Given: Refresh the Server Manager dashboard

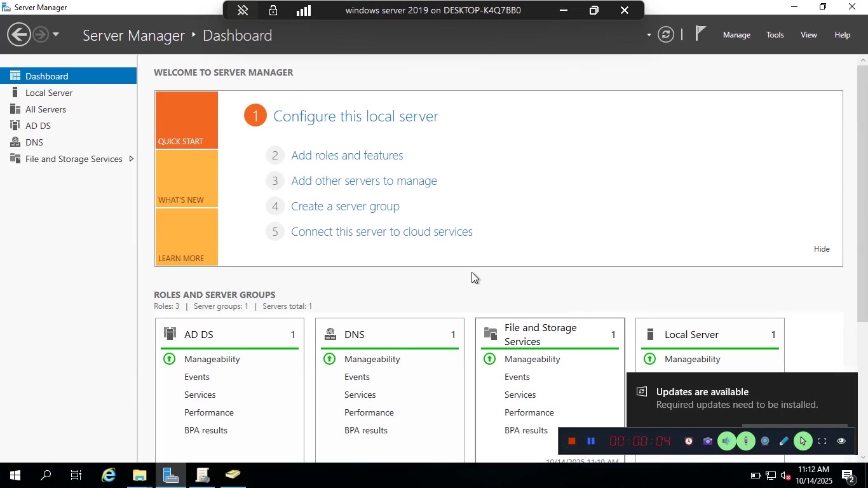Looking at the screenshot, I should 665,34.
